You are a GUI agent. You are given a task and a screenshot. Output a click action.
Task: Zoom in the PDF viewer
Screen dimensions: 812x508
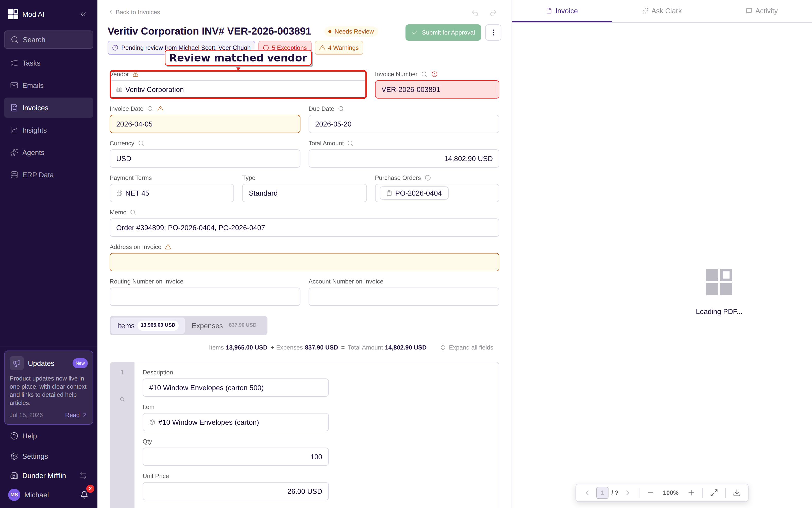pos(691,493)
